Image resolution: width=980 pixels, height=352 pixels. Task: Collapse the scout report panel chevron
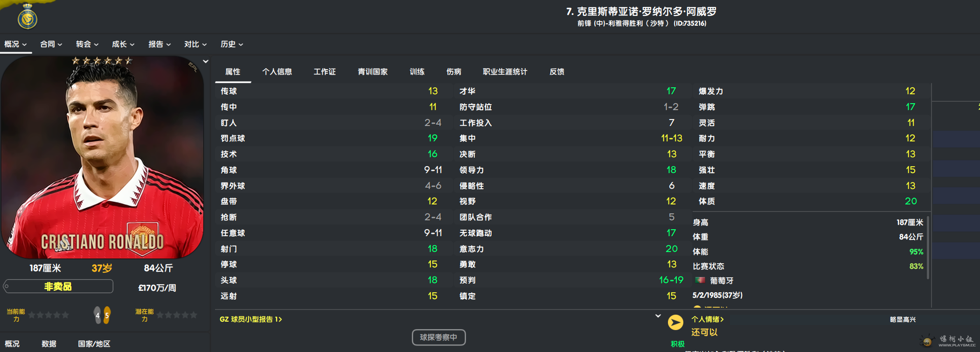(x=658, y=316)
